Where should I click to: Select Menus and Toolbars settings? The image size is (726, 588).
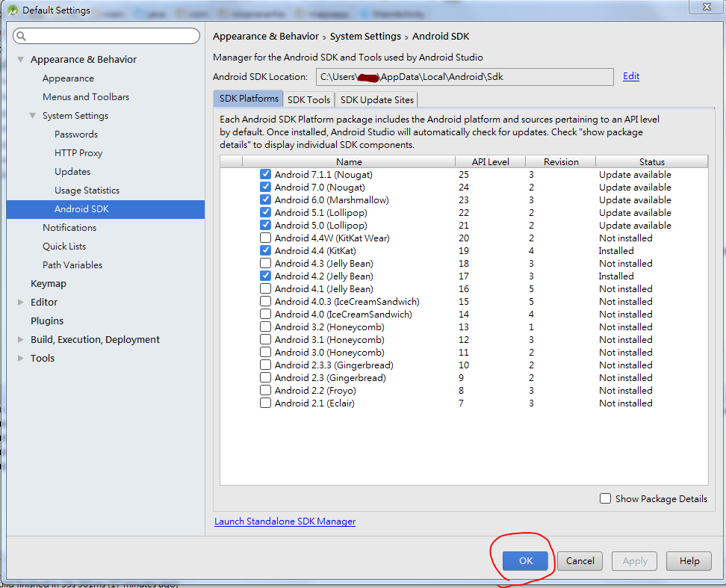click(86, 97)
